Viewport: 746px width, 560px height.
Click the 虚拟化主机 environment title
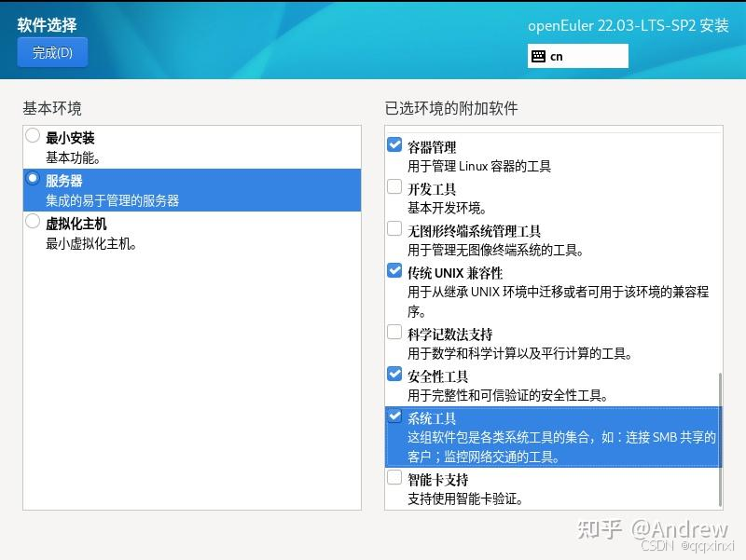(76, 224)
